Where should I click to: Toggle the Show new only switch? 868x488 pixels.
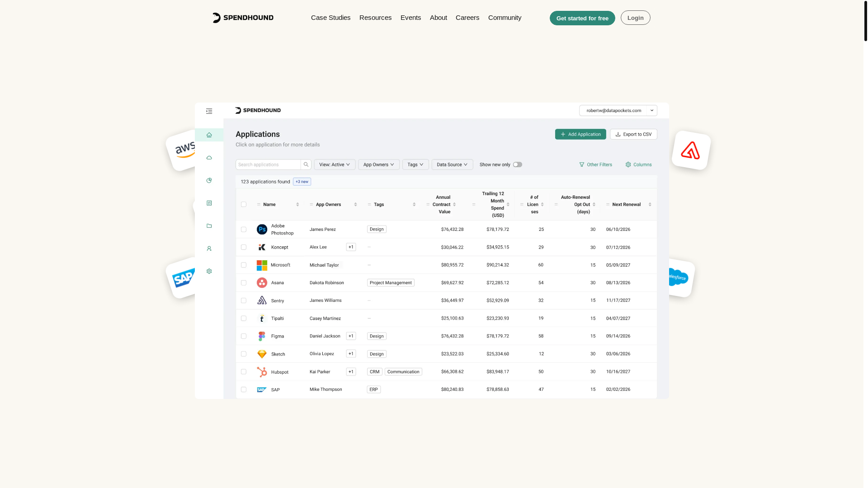(518, 164)
